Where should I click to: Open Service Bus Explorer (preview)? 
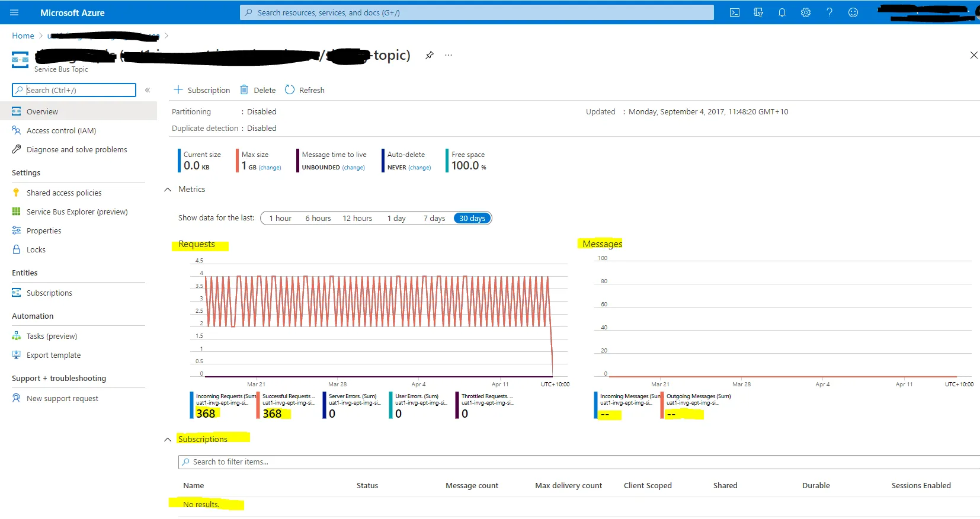click(x=78, y=212)
